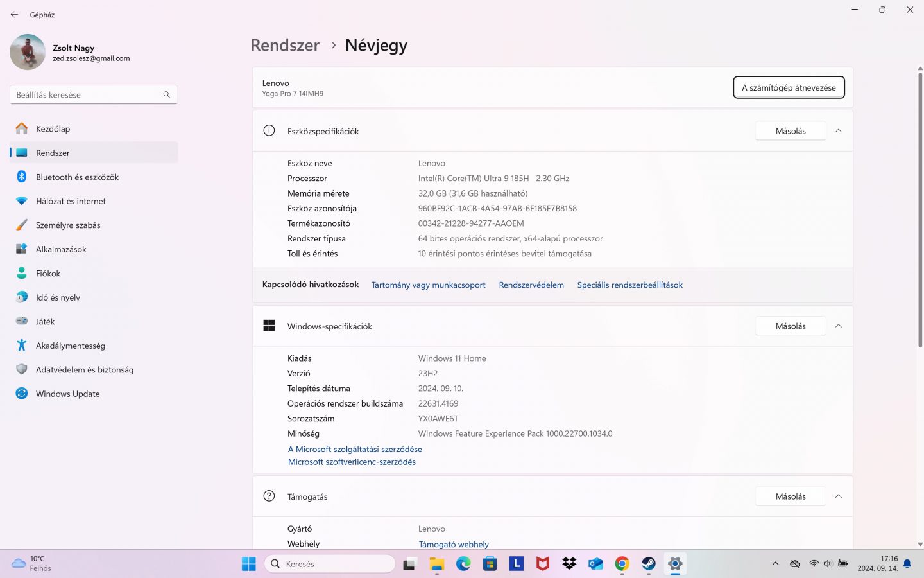924x578 pixels.
Task: Open Speciális rendszerbeállítások link
Action: (x=629, y=285)
